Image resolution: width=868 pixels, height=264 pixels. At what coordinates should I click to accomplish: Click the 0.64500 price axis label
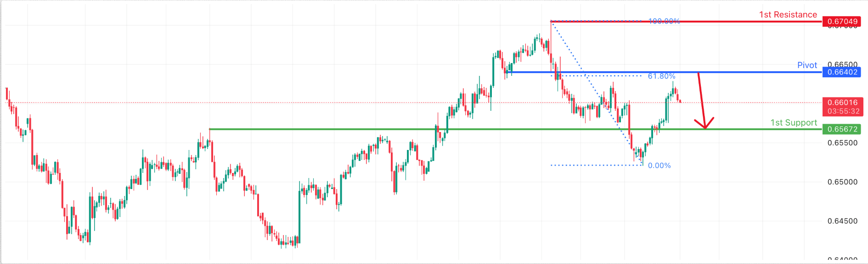pyautogui.click(x=842, y=221)
